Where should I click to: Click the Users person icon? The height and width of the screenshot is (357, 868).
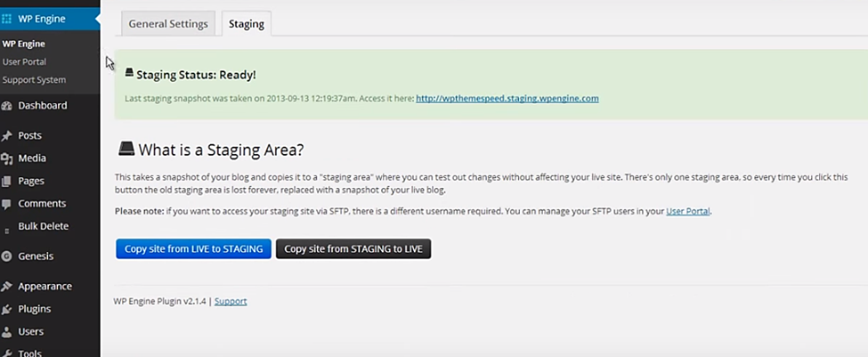pyautogui.click(x=6, y=332)
